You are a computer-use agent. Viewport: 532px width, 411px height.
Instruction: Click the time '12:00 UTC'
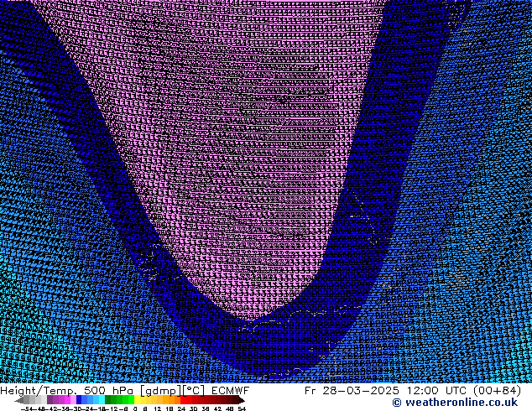point(438,391)
